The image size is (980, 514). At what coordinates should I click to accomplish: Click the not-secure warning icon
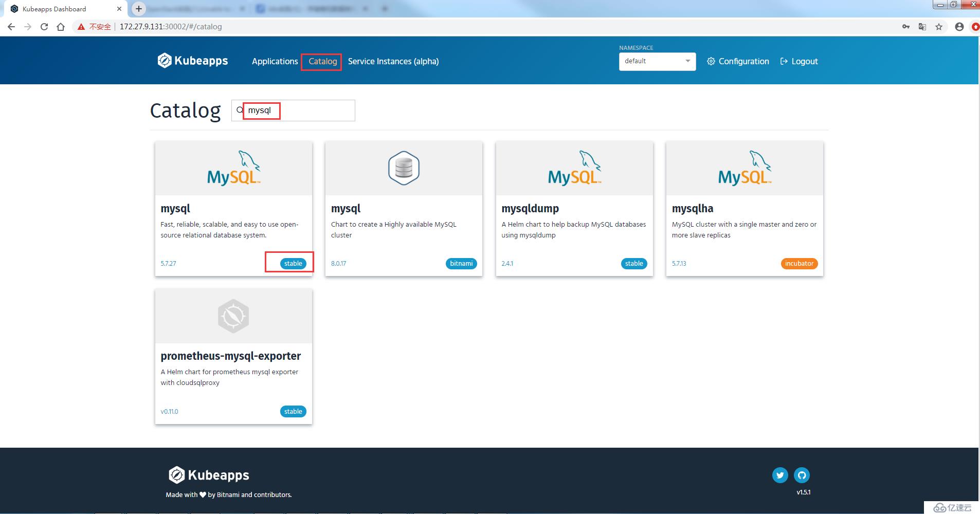(x=81, y=27)
